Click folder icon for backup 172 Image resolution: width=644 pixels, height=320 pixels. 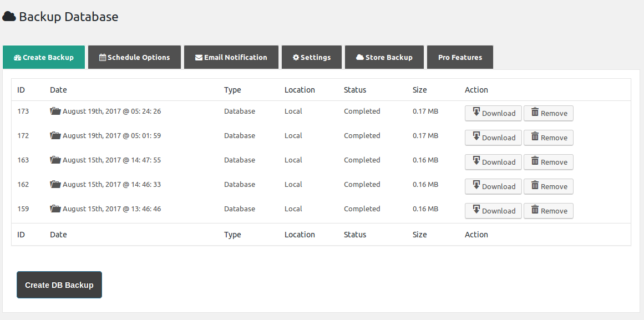[x=55, y=135]
